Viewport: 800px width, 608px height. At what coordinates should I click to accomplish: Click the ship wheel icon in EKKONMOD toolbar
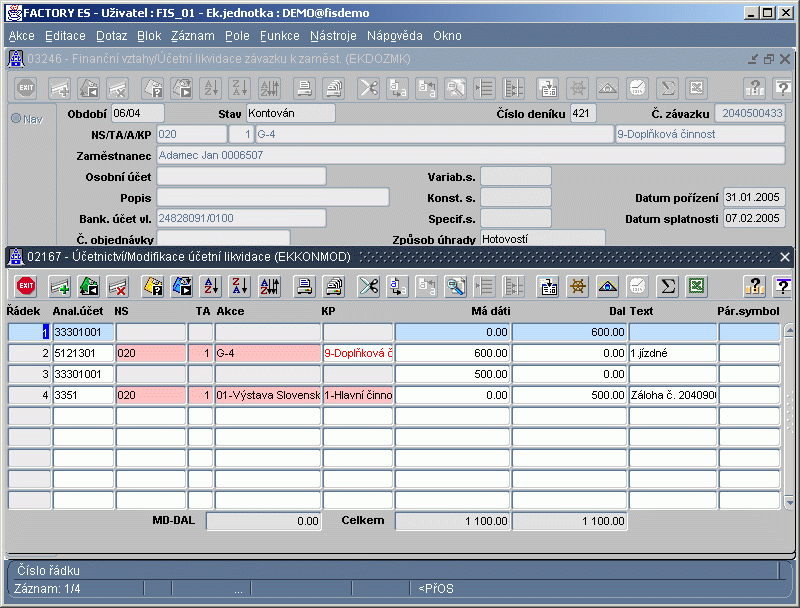[x=577, y=287]
